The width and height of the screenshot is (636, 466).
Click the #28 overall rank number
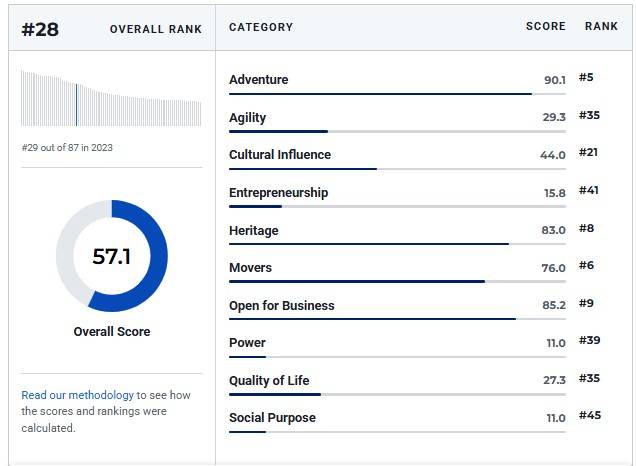point(40,30)
